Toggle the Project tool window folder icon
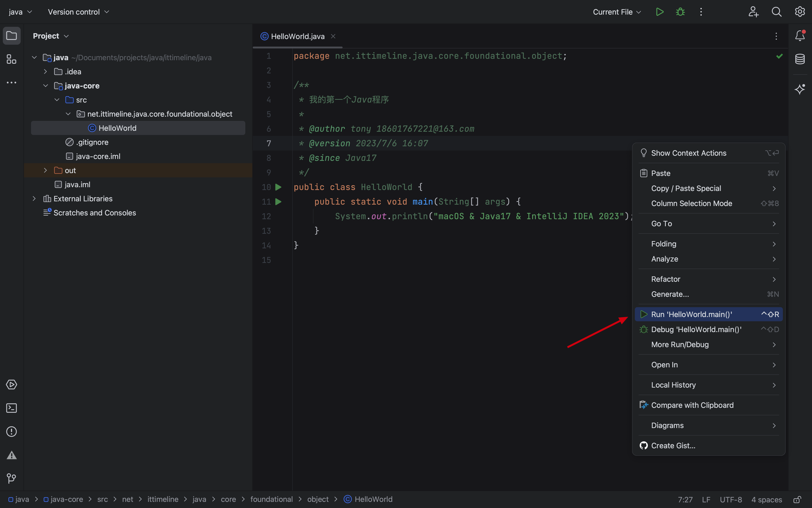 (12, 36)
